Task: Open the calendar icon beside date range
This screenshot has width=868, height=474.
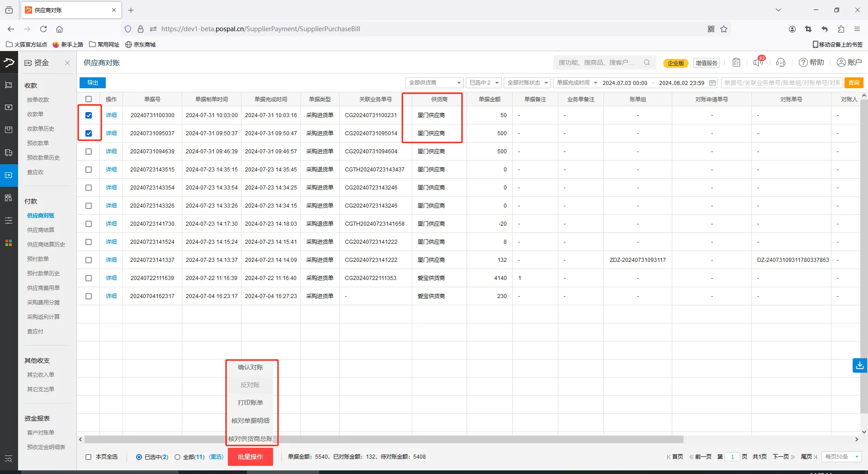Action: click(x=712, y=83)
